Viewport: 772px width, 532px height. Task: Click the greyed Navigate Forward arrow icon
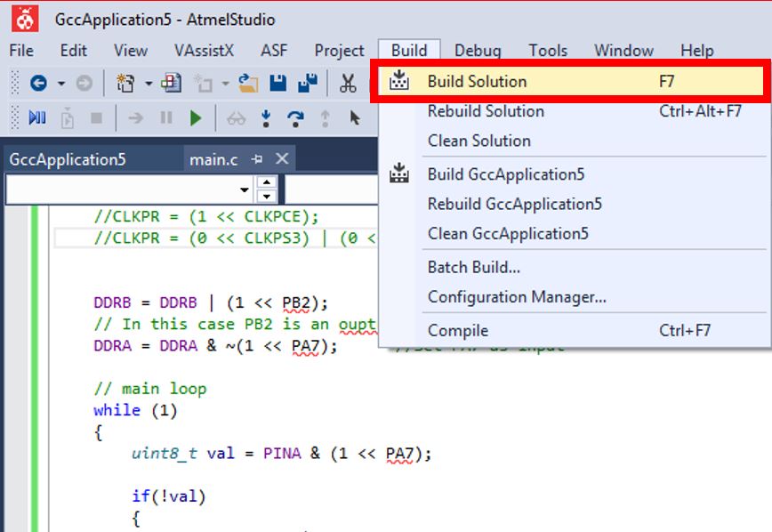point(84,84)
